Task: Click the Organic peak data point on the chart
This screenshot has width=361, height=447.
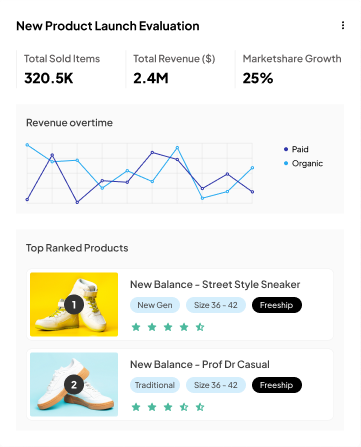Action: (x=27, y=145)
